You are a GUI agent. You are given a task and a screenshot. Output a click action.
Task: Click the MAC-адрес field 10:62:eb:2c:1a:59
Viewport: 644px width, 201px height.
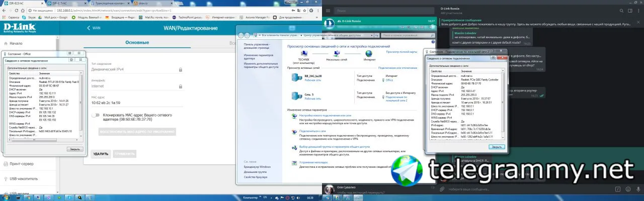[x=136, y=103]
